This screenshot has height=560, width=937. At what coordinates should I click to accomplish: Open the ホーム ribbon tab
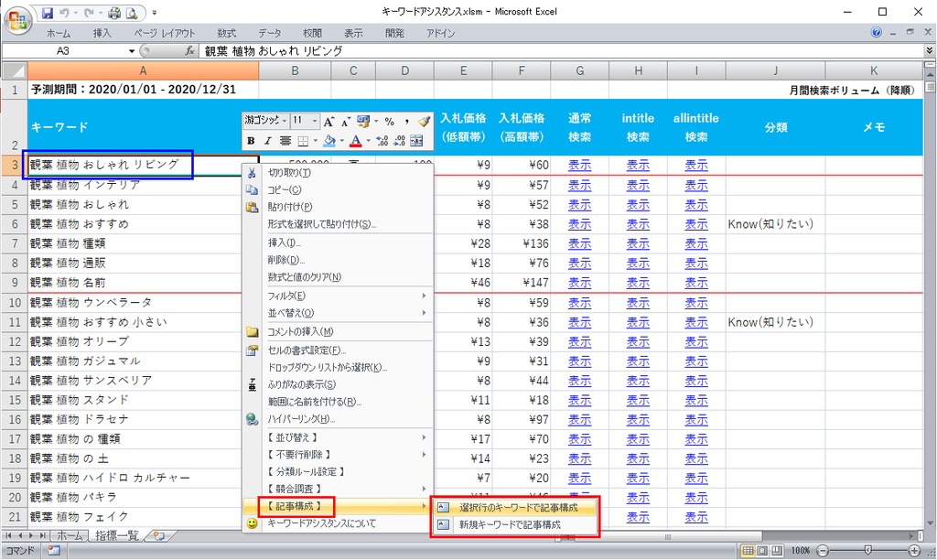tap(58, 33)
